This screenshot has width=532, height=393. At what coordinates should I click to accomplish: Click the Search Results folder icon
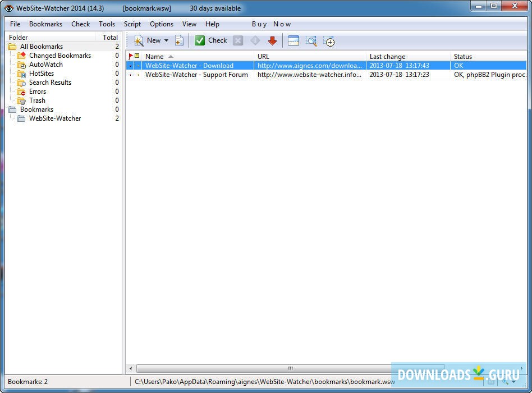click(21, 83)
